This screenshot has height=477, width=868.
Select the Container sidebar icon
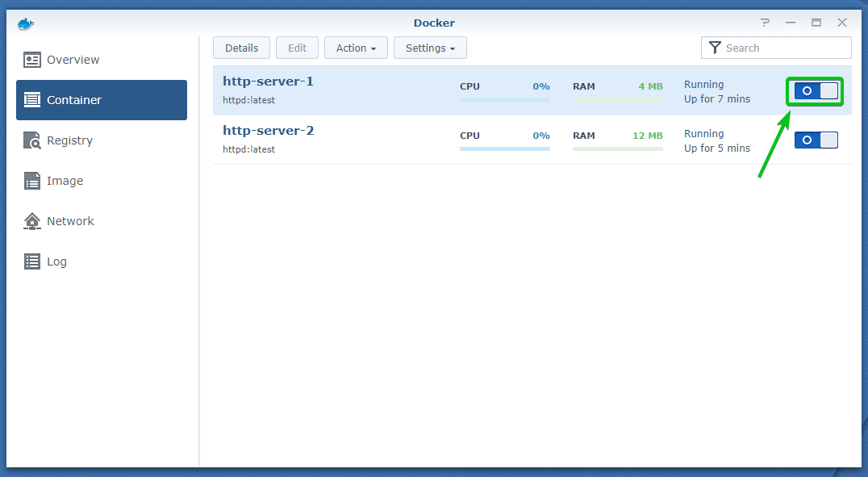tap(32, 100)
